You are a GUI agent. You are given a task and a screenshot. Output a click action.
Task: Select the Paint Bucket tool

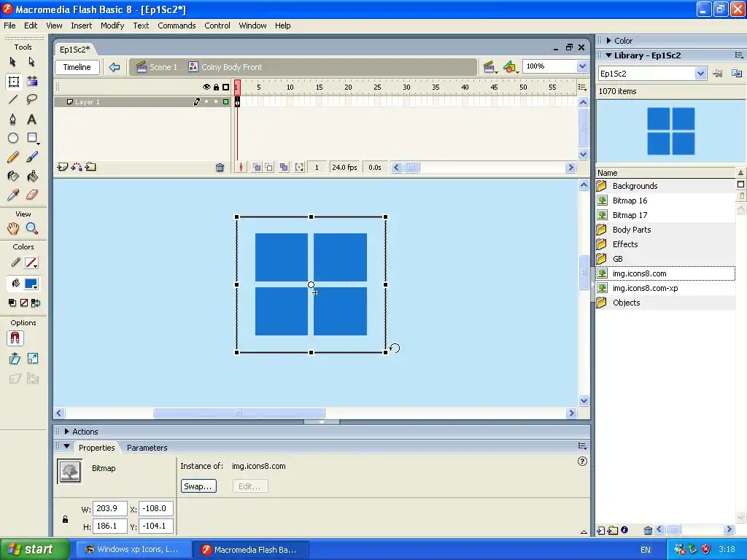32,176
